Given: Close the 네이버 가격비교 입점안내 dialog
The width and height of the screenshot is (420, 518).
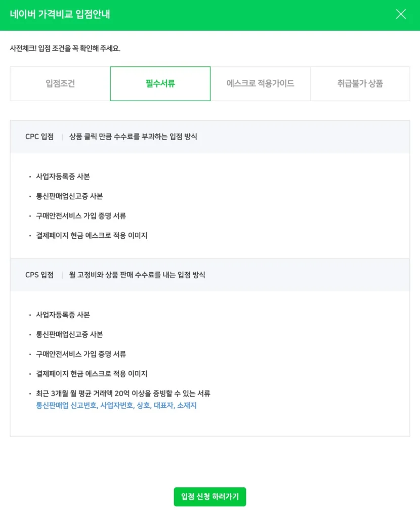Looking at the screenshot, I should pos(401,14).
